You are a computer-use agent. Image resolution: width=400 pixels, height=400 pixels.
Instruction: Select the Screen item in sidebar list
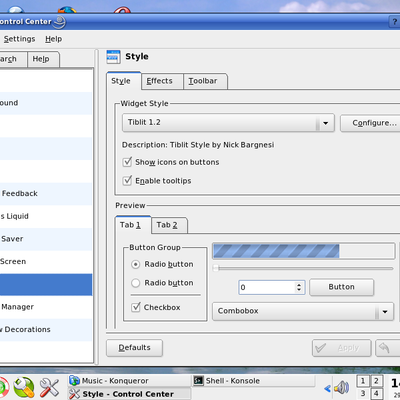(46, 262)
